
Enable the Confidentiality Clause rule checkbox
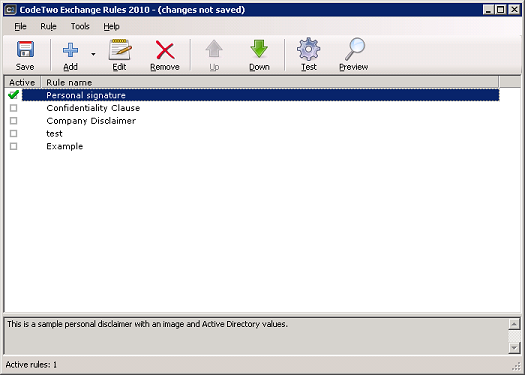[x=13, y=108]
